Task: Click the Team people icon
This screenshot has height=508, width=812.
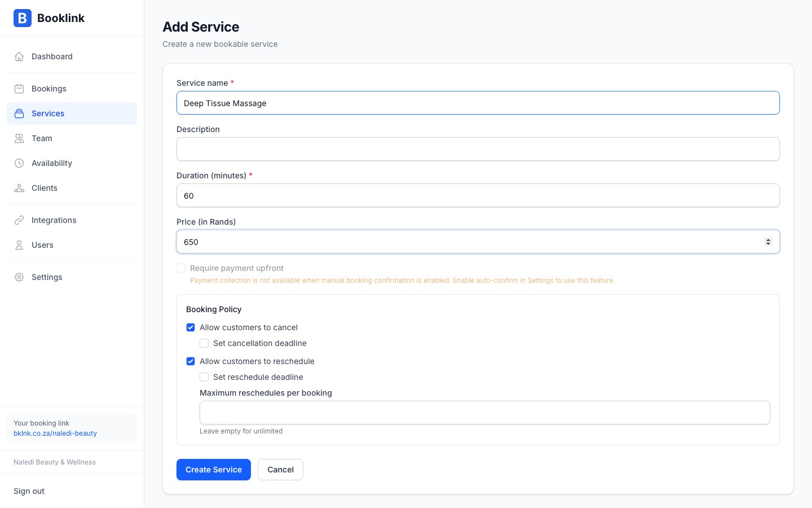Action: [19, 138]
